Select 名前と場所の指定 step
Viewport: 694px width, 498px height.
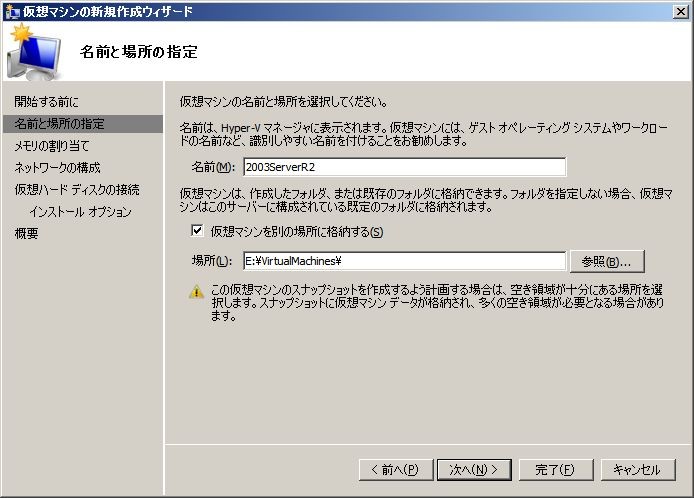83,124
